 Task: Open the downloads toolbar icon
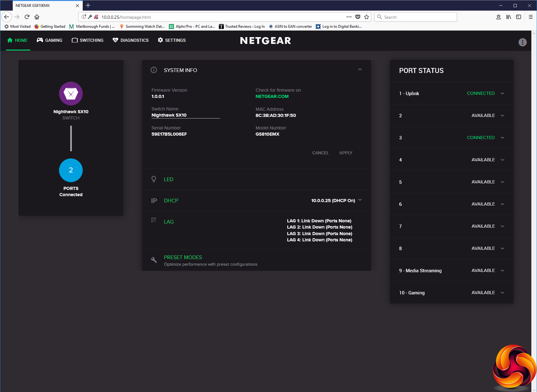[499, 17]
